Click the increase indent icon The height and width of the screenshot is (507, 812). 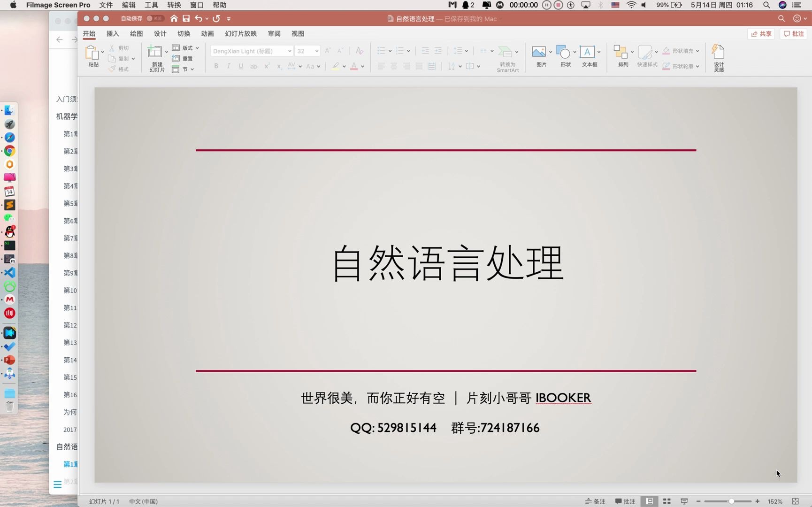(438, 51)
